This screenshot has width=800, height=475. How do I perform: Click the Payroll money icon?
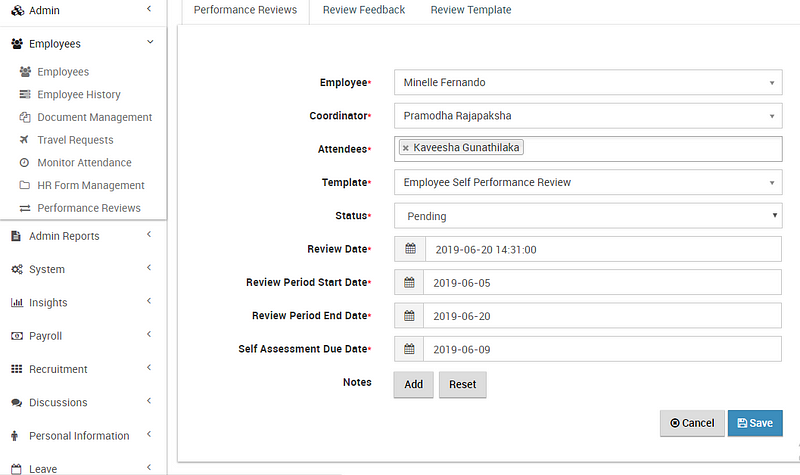17,336
